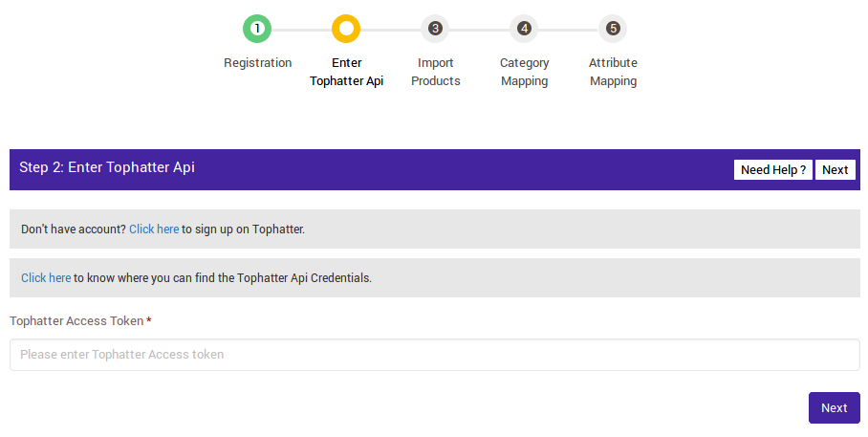Focus the Tophatter Access token input field
This screenshot has width=868, height=437.
[x=434, y=355]
